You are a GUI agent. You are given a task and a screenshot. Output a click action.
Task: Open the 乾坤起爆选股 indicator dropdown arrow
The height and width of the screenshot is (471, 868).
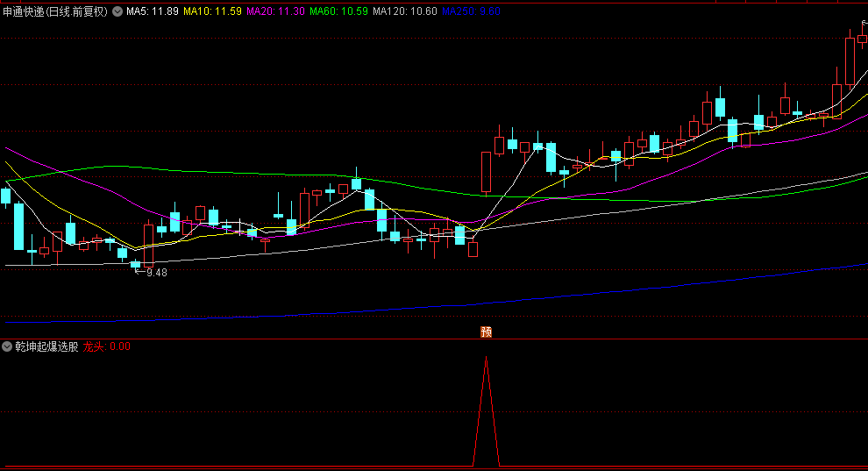pyautogui.click(x=7, y=346)
